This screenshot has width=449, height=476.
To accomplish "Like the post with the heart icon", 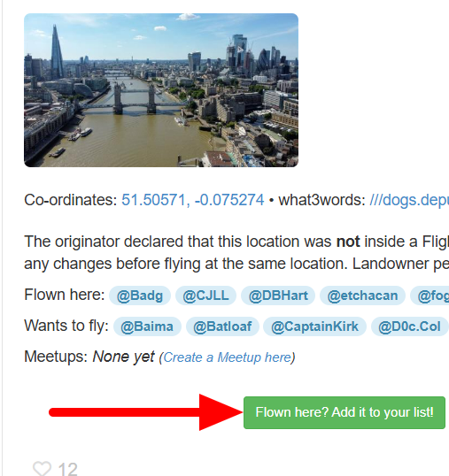I will (42, 468).
